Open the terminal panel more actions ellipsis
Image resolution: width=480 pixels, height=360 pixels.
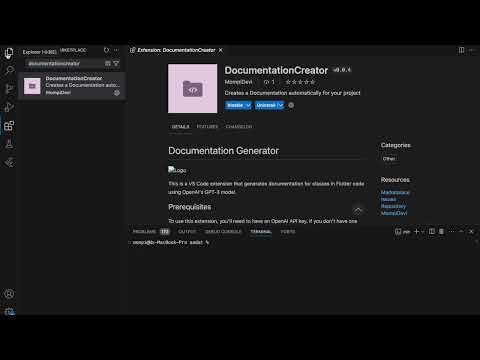(452, 231)
